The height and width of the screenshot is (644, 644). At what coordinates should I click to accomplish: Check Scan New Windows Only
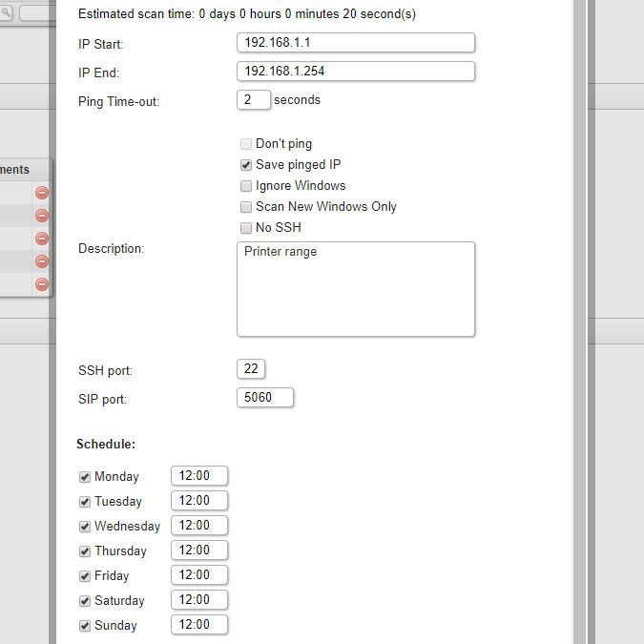pos(246,207)
